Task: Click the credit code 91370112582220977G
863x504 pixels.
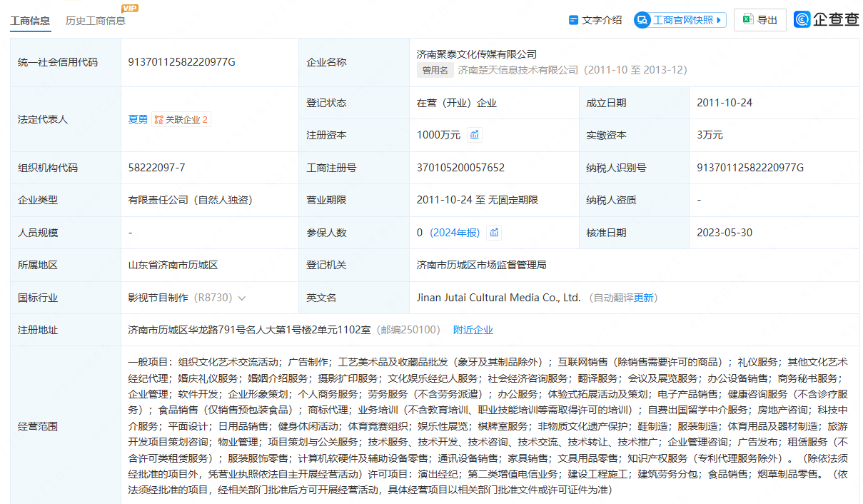Action: (181, 62)
